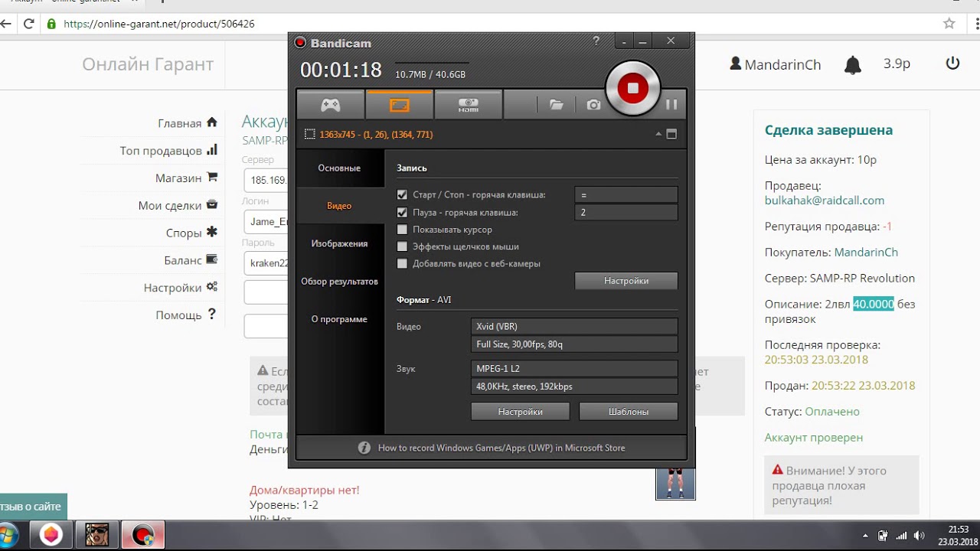Open Споры in the site sidebar
This screenshot has width=980, height=551.
coord(191,233)
